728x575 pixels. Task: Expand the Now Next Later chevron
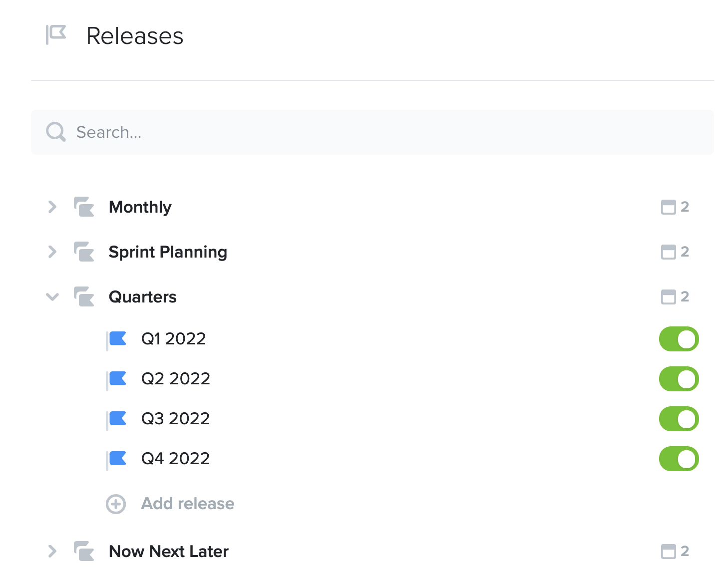pos(52,551)
